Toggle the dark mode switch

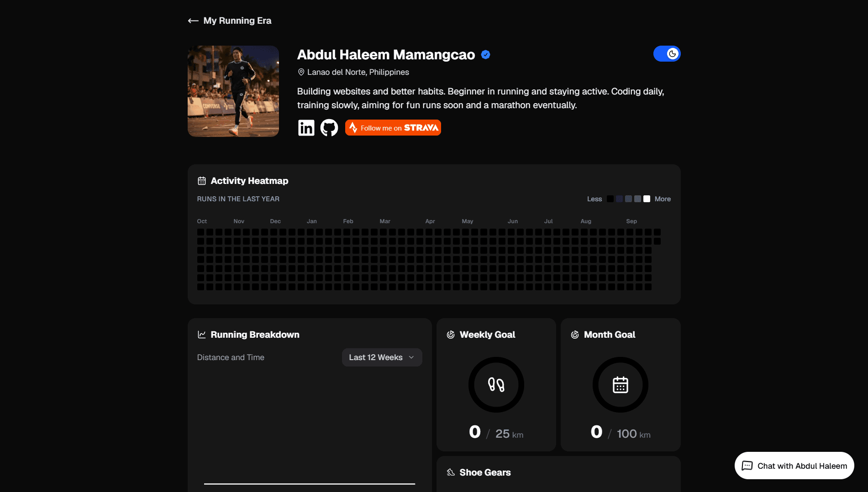[x=667, y=54]
